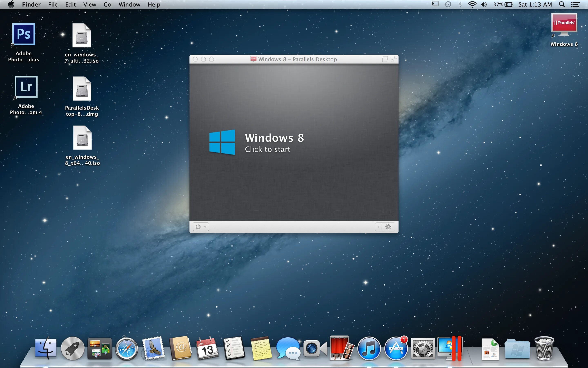This screenshot has width=588, height=368.
Task: Open the Go menu
Action: tap(107, 4)
